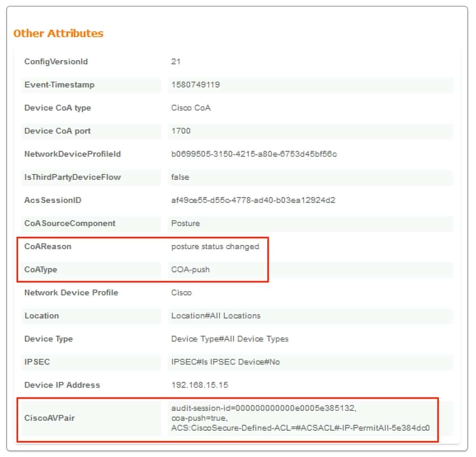Click the coa-push=true line
This screenshot has width=476, height=457.
pos(200,418)
